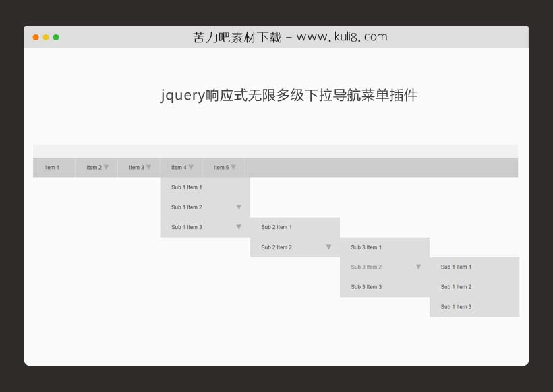Select Item 1 in the navigation bar

click(53, 167)
